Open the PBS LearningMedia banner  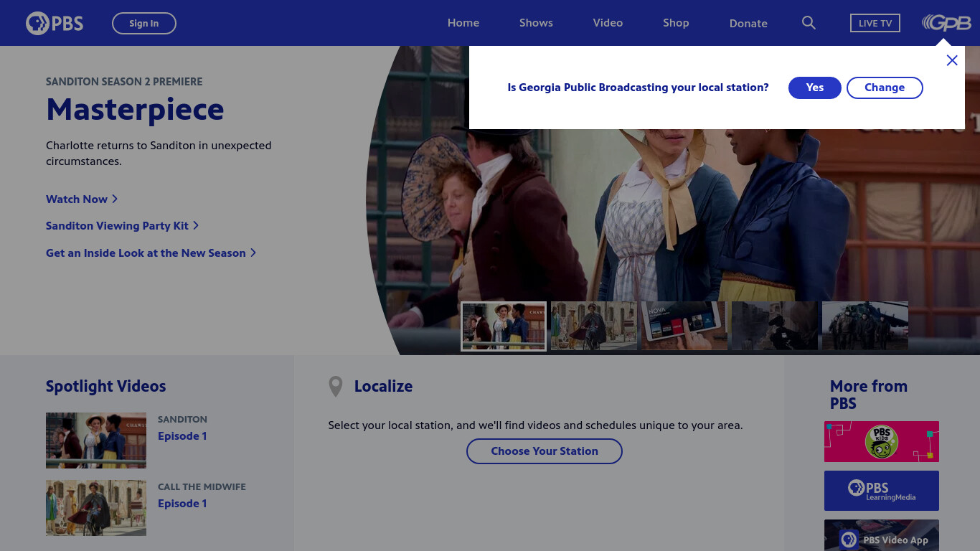click(x=882, y=491)
